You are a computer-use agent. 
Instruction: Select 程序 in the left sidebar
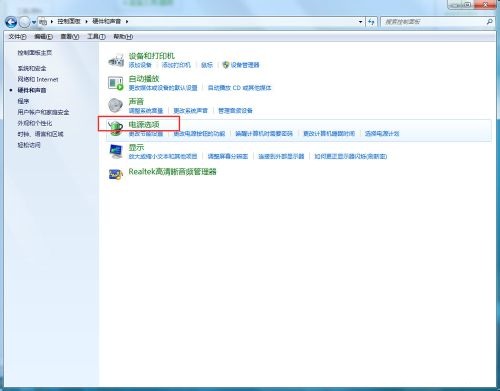coord(23,101)
